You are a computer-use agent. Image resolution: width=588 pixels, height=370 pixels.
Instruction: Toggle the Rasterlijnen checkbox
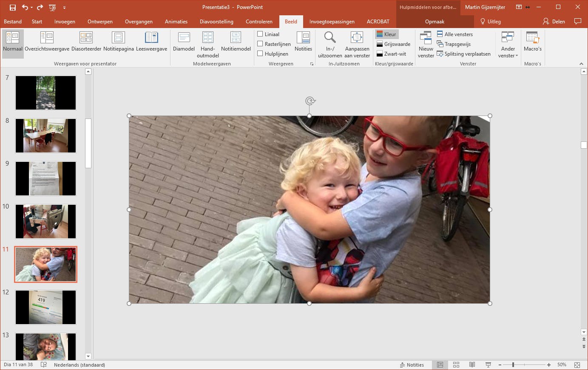click(x=260, y=44)
